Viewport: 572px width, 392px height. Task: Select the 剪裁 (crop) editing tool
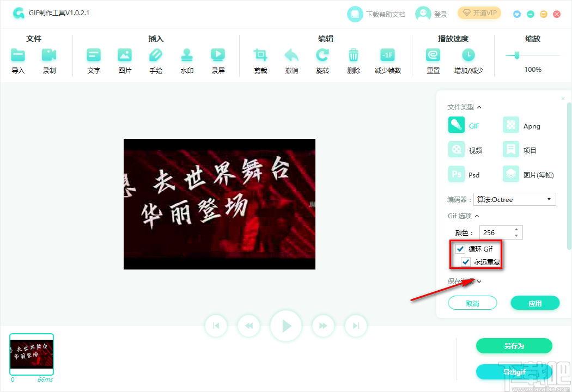point(260,57)
